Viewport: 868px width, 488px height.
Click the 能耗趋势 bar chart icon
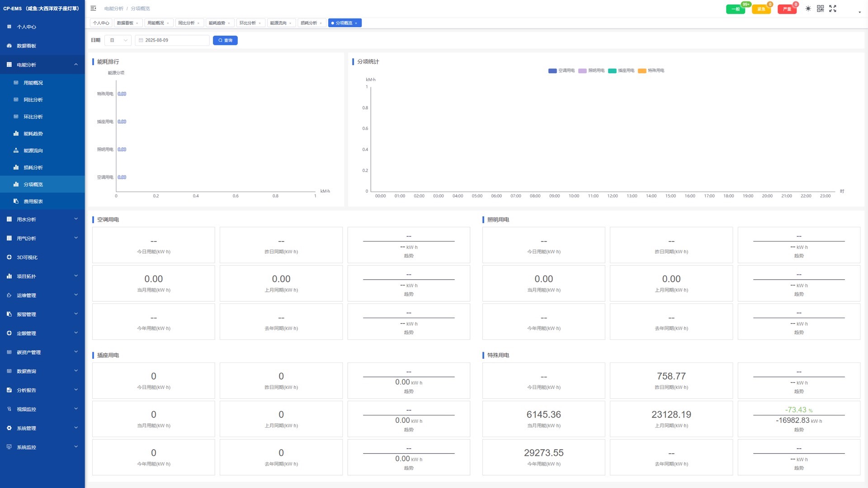(x=16, y=133)
